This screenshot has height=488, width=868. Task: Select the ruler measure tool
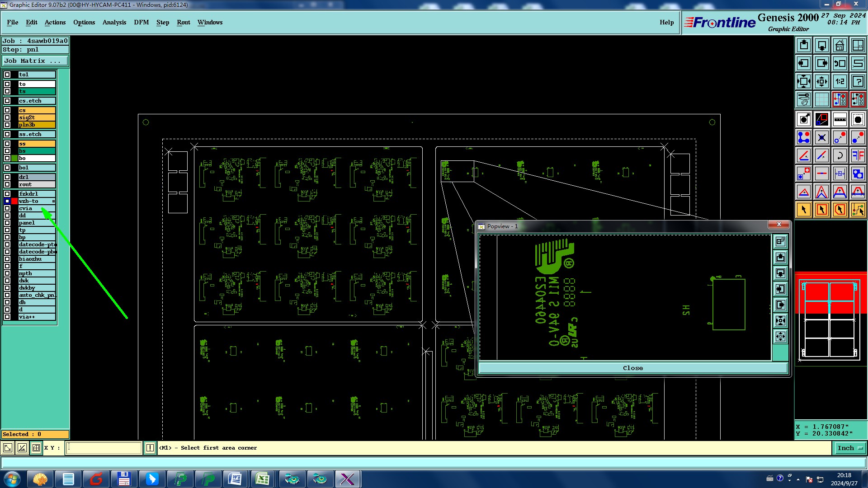pos(840,119)
